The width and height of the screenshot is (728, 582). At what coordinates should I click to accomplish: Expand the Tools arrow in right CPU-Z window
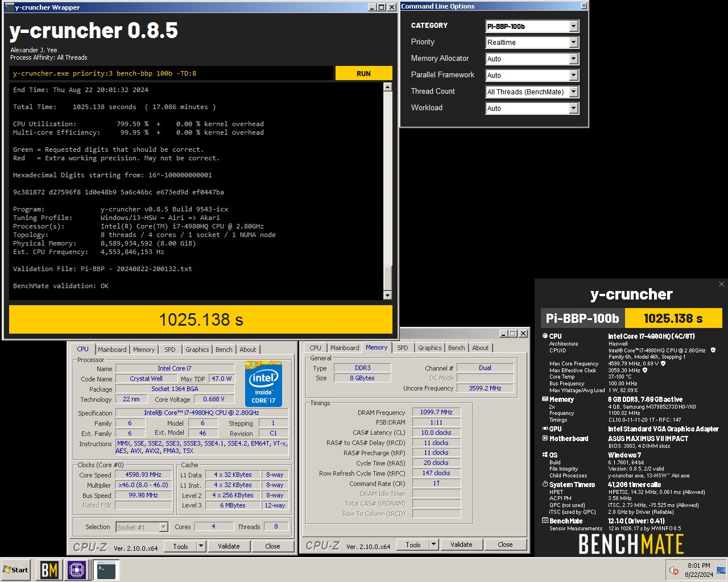point(433,544)
